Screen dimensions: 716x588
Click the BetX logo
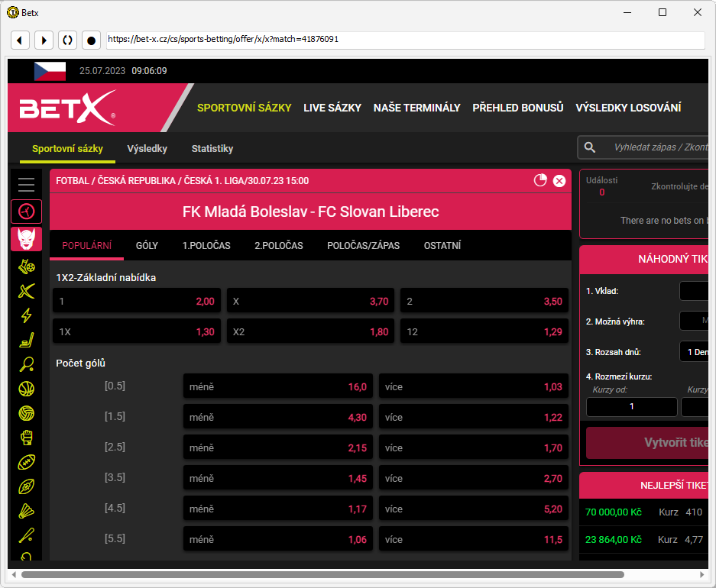(x=67, y=108)
